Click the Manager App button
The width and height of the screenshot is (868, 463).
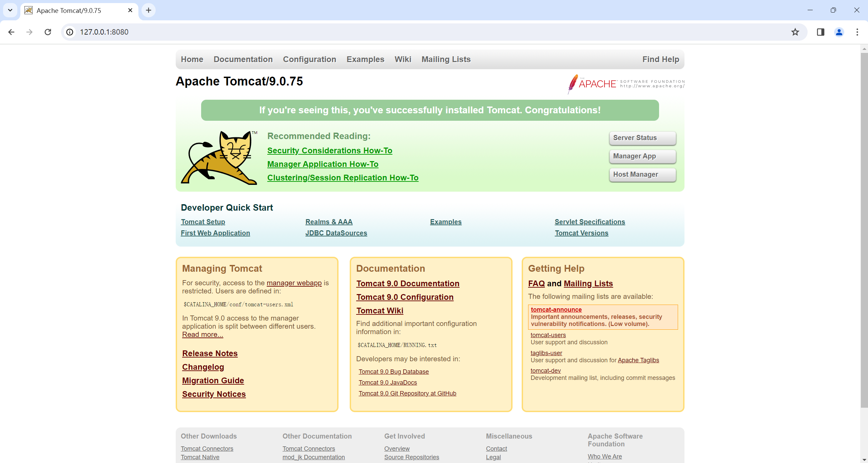pyautogui.click(x=642, y=156)
